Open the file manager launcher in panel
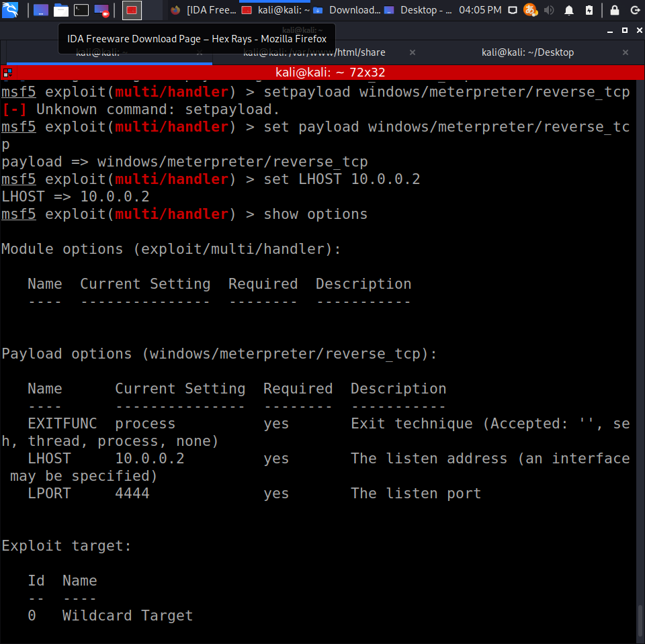Viewport: 645px width, 644px height. coord(61,10)
